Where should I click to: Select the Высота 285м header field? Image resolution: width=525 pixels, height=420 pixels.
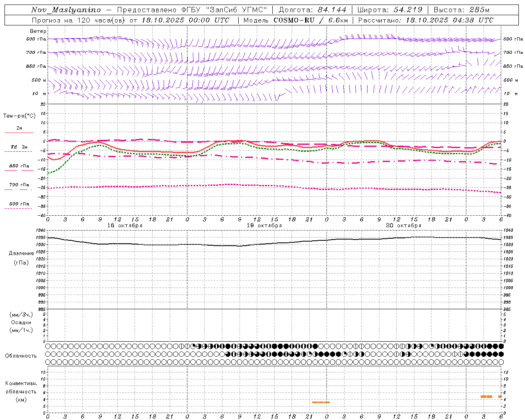coord(461,10)
